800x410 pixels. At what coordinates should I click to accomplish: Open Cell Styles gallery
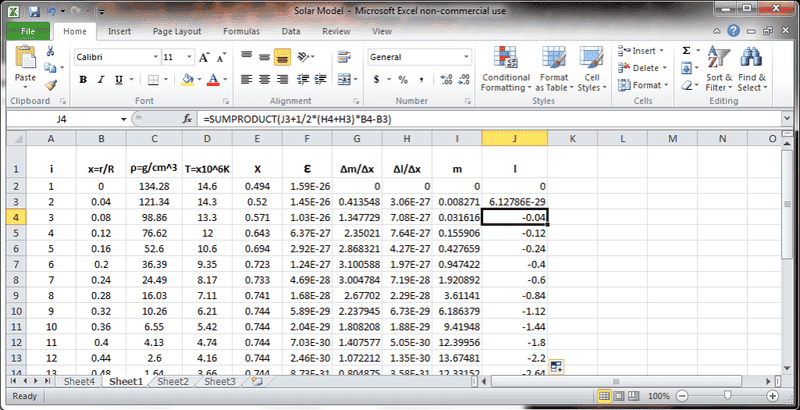592,69
